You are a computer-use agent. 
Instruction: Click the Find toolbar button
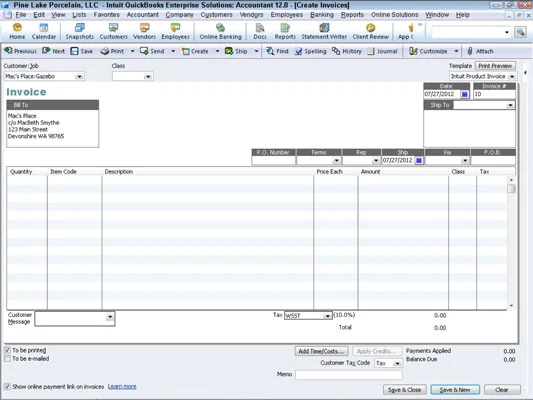click(277, 51)
